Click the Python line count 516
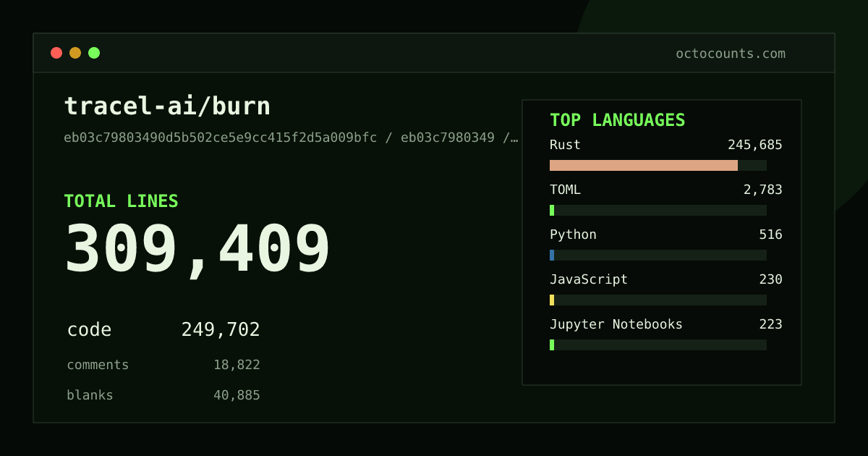 pos(771,235)
